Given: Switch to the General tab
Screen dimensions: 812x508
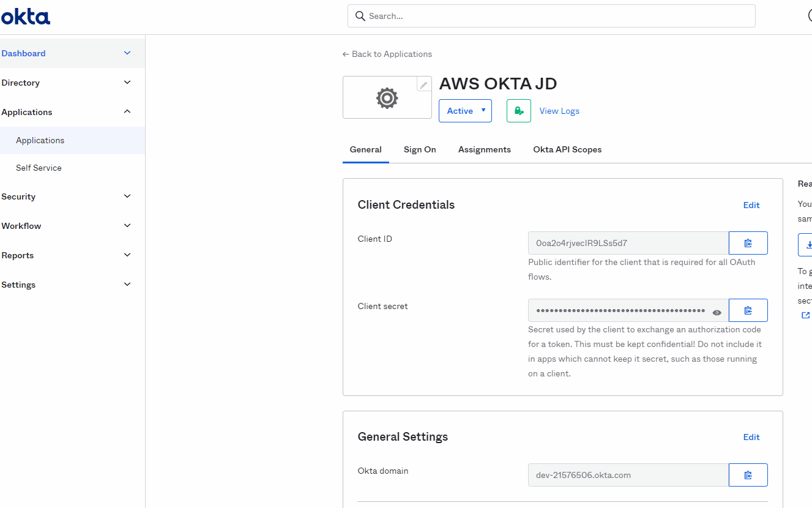Looking at the screenshot, I should (365, 149).
